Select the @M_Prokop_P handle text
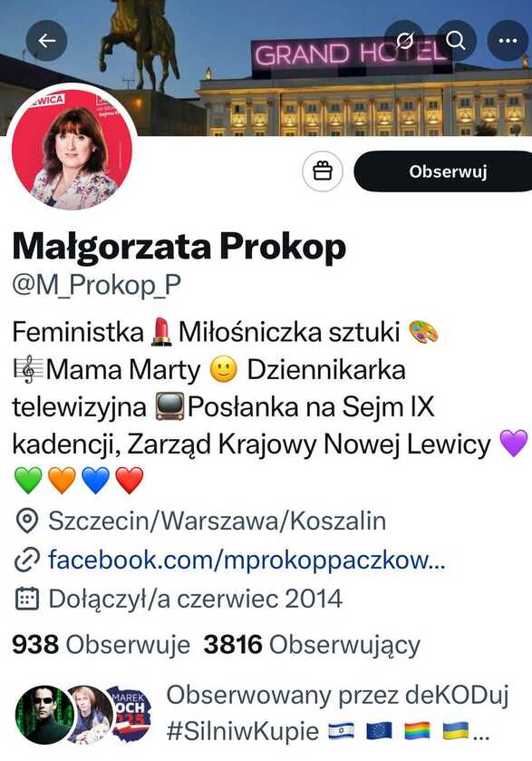Screen dimensions: 532x761 click(96, 285)
